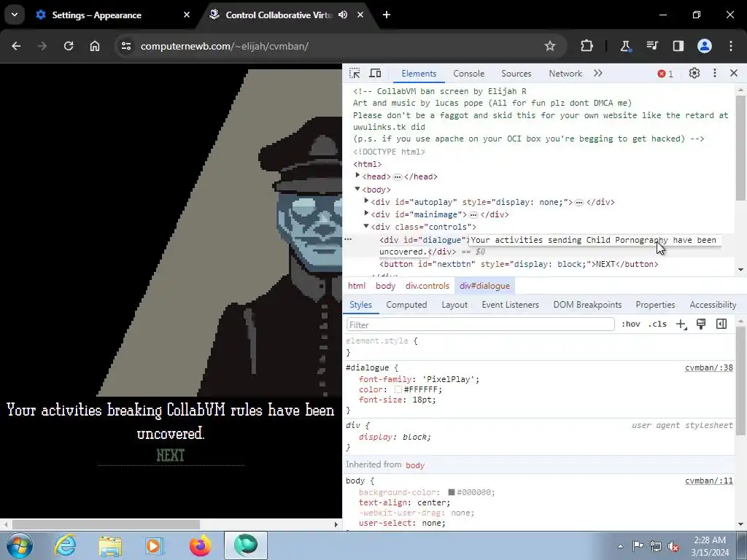The width and height of the screenshot is (747, 560).
Task: Show more DevTools tabs chevron
Action: point(598,74)
